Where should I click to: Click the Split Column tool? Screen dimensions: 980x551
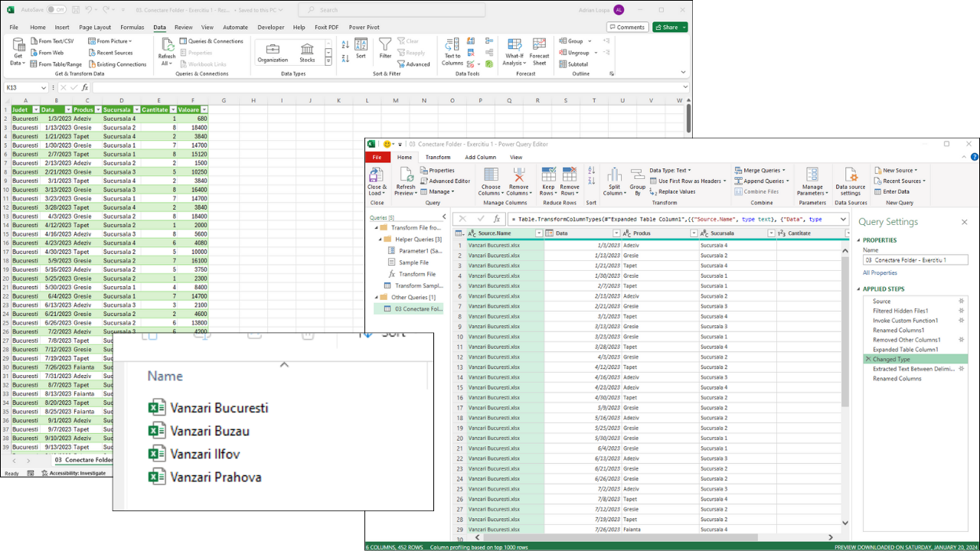[614, 181]
